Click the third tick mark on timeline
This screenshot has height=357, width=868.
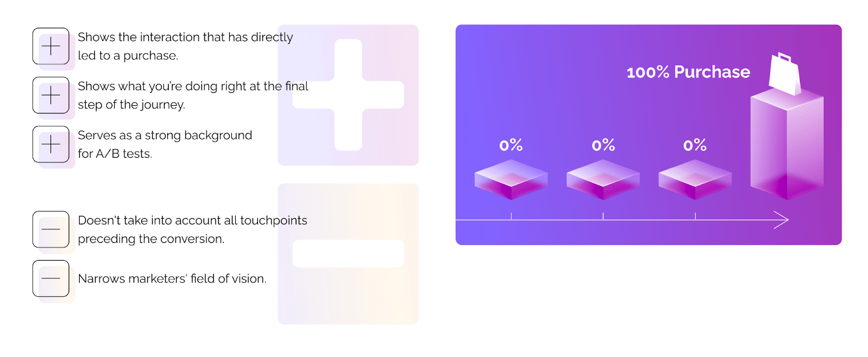pos(695,216)
